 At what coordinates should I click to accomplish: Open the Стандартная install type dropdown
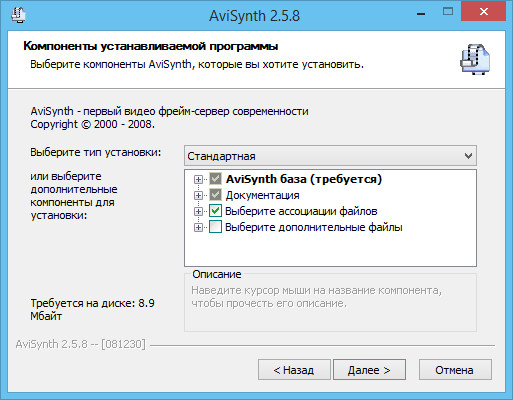[330, 156]
